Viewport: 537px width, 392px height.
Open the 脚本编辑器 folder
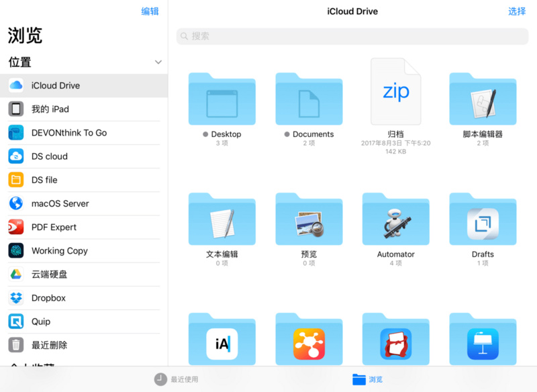(483, 99)
